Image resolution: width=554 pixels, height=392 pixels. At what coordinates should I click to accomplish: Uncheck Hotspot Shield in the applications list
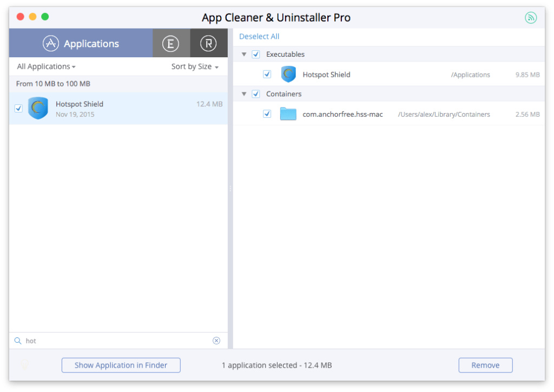click(19, 109)
